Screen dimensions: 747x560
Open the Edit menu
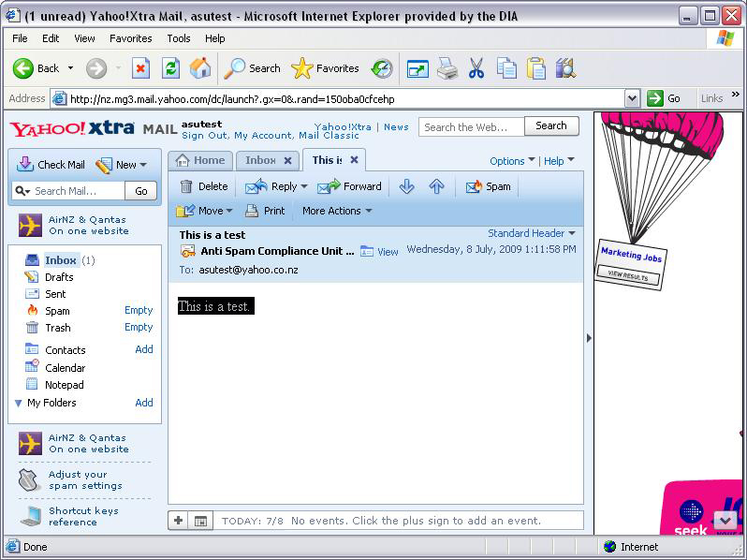pyautogui.click(x=51, y=38)
